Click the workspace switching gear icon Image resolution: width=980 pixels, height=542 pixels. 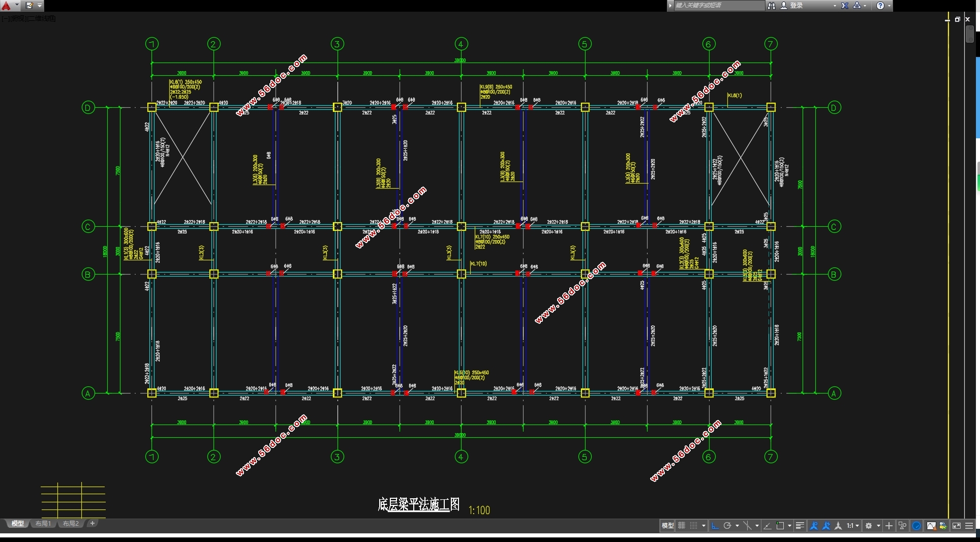coord(869,526)
